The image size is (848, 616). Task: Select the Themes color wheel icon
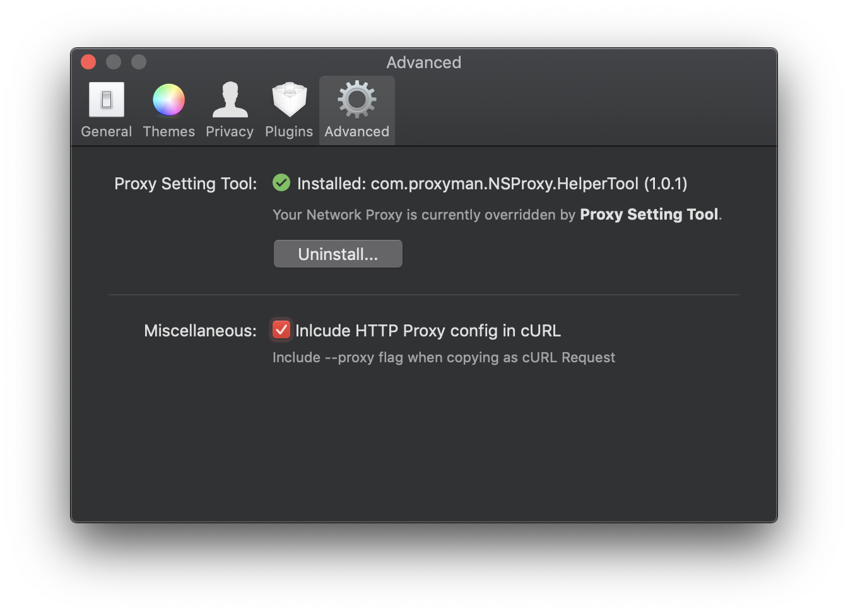(x=168, y=100)
